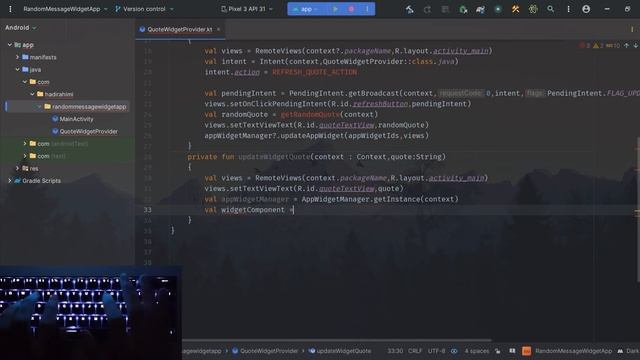Click the errors count indicator
The width and height of the screenshot is (640, 360).
pos(584,45)
